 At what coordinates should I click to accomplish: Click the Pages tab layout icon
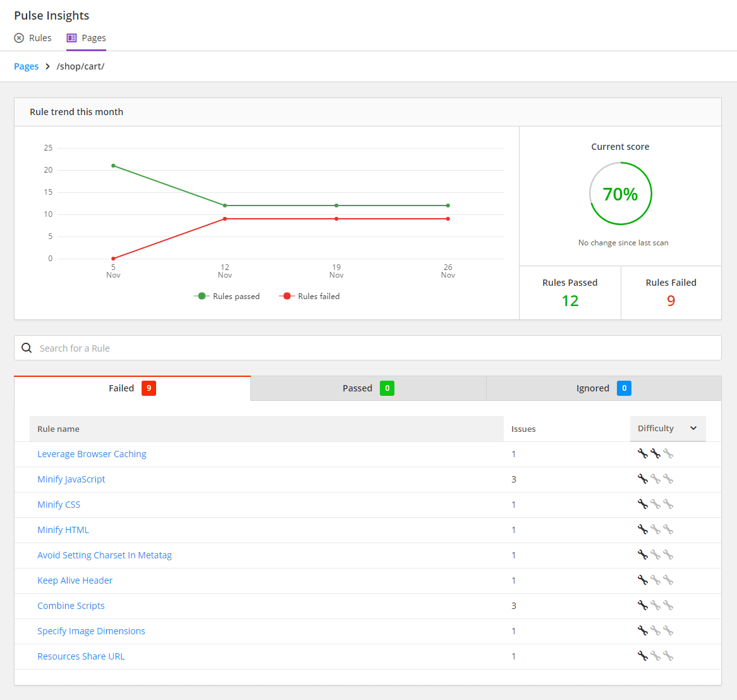pos(71,38)
